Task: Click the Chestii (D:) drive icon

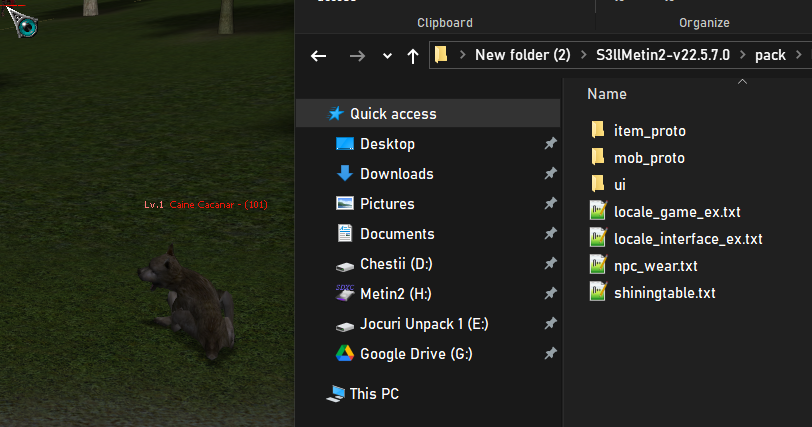Action: [345, 267]
